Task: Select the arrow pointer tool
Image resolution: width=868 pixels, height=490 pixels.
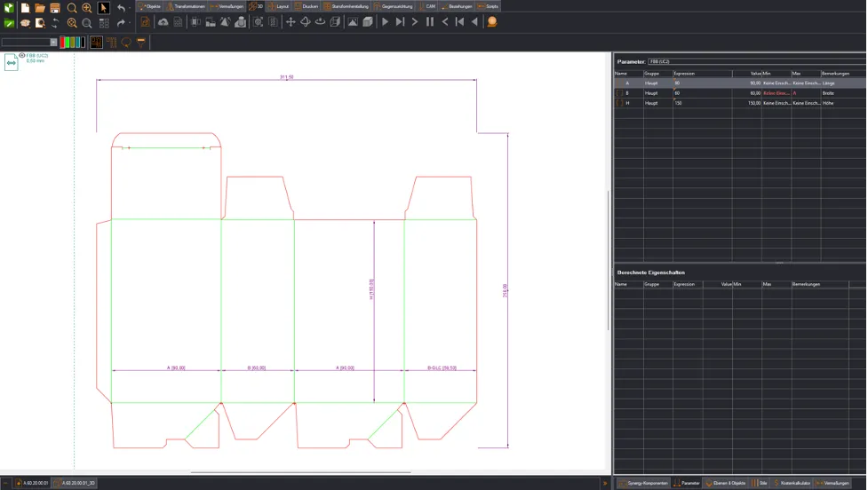Action: pos(103,8)
